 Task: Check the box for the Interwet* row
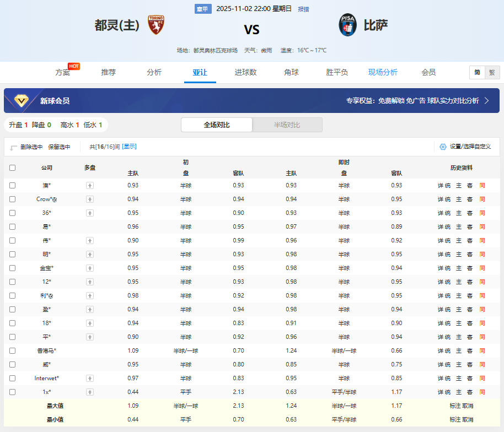pos(12,379)
